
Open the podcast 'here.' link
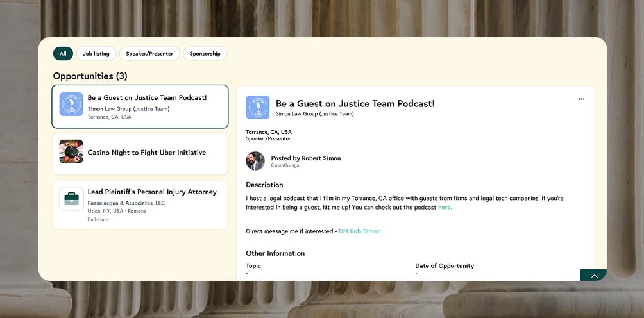[x=445, y=208]
